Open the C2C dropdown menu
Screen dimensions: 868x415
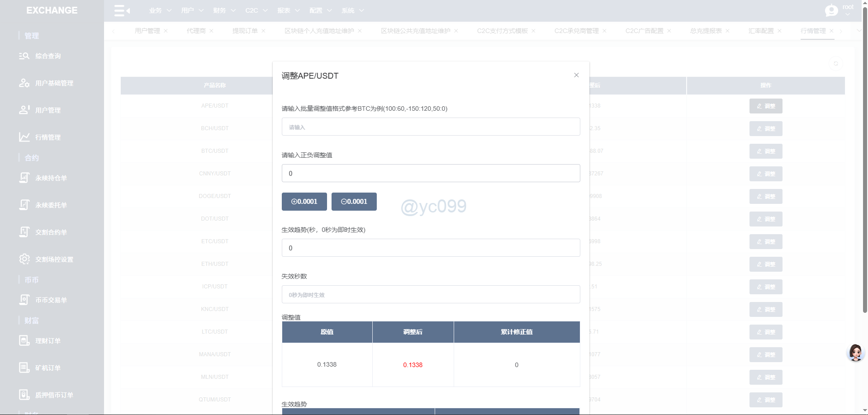point(256,10)
